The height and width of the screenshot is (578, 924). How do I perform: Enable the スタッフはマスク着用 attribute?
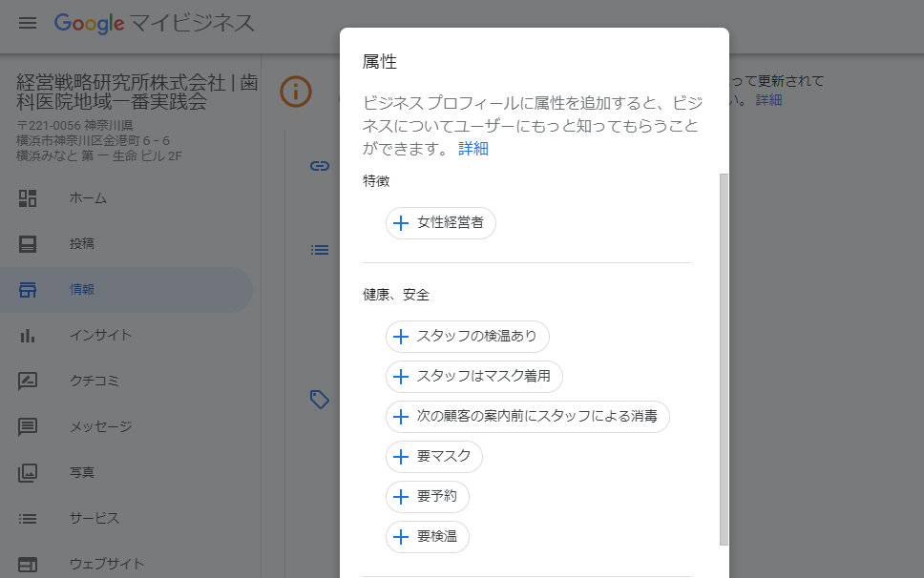(474, 376)
